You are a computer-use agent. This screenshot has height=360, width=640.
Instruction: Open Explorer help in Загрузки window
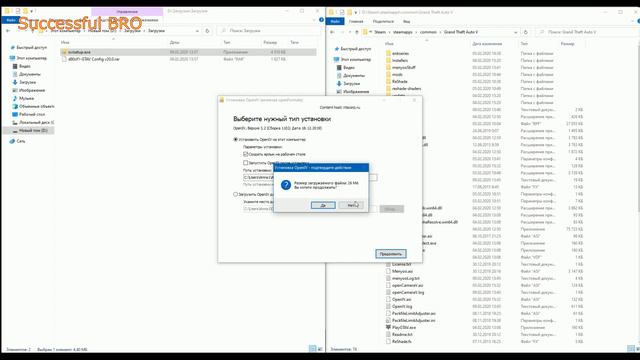point(321,20)
